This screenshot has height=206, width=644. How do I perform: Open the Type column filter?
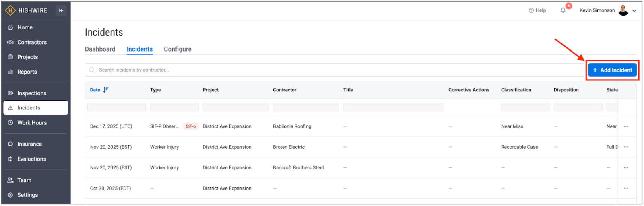(x=174, y=107)
